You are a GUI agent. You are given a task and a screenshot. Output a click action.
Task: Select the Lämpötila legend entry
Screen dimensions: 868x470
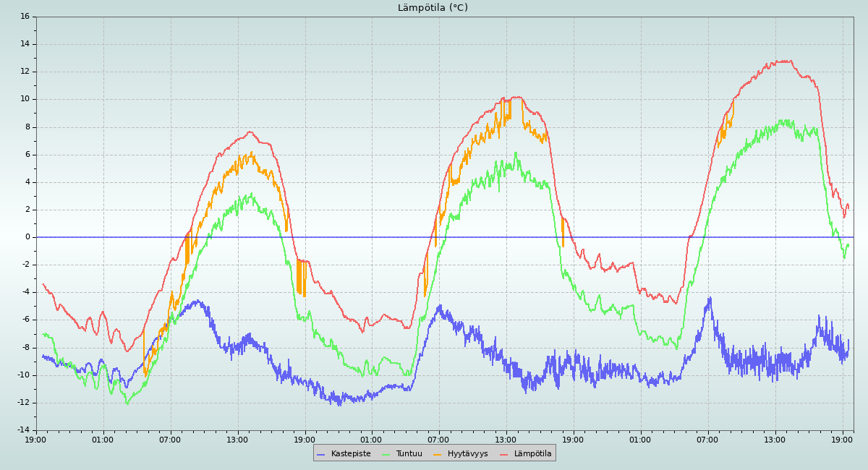click(x=532, y=454)
